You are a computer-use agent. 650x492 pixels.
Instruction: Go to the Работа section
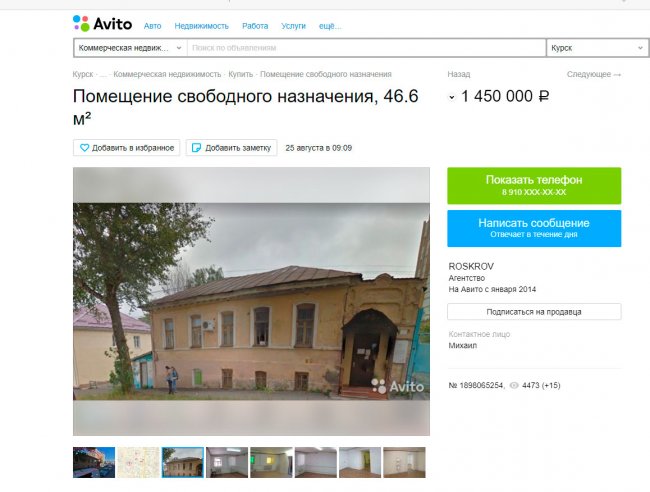click(255, 26)
